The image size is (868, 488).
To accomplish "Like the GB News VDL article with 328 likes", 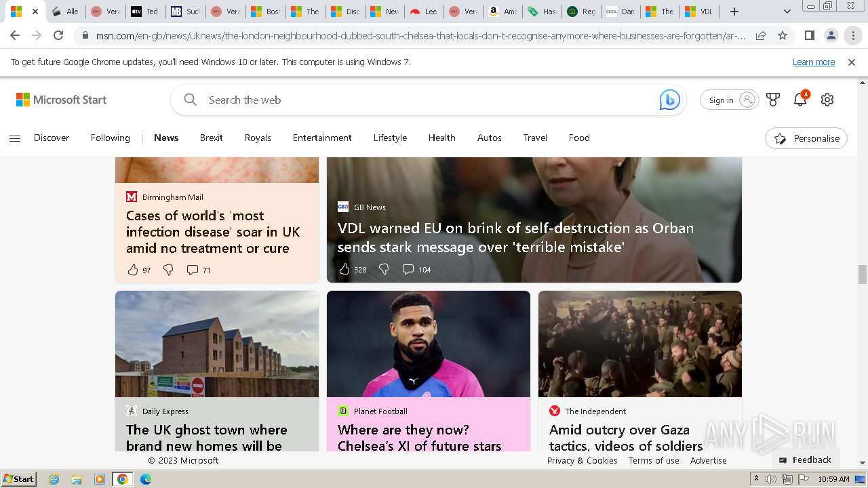I will pos(344,269).
